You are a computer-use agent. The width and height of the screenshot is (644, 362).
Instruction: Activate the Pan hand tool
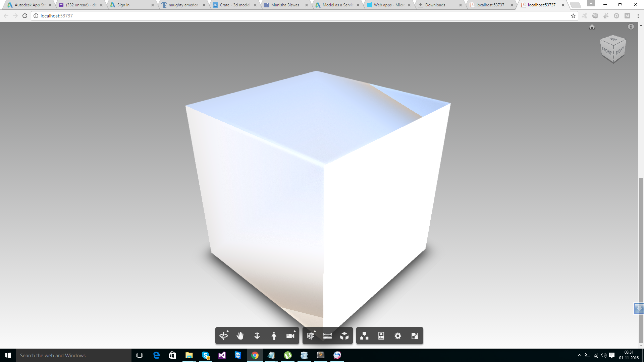click(x=240, y=336)
